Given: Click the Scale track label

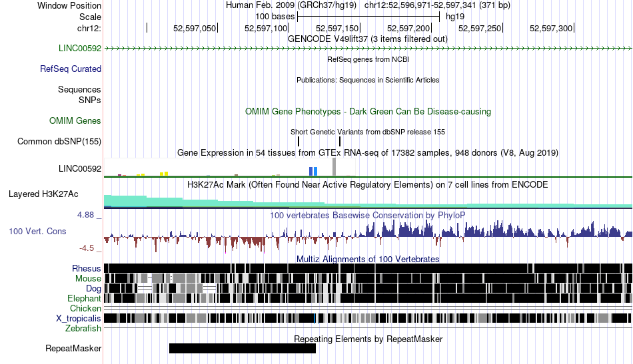Looking at the screenshot, I should tap(90, 17).
